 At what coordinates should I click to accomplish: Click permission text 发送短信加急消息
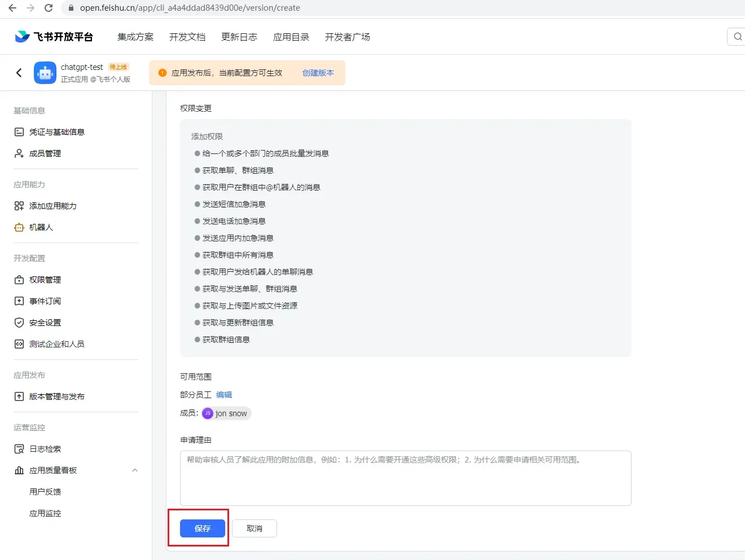(234, 204)
